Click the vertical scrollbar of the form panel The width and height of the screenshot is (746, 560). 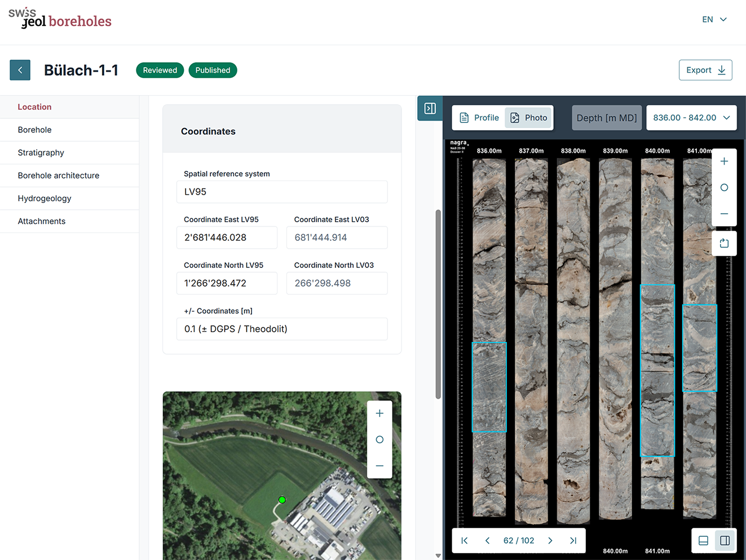438,305
